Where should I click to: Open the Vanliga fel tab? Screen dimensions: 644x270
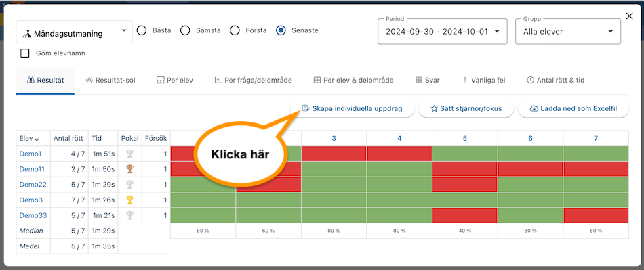pos(482,81)
